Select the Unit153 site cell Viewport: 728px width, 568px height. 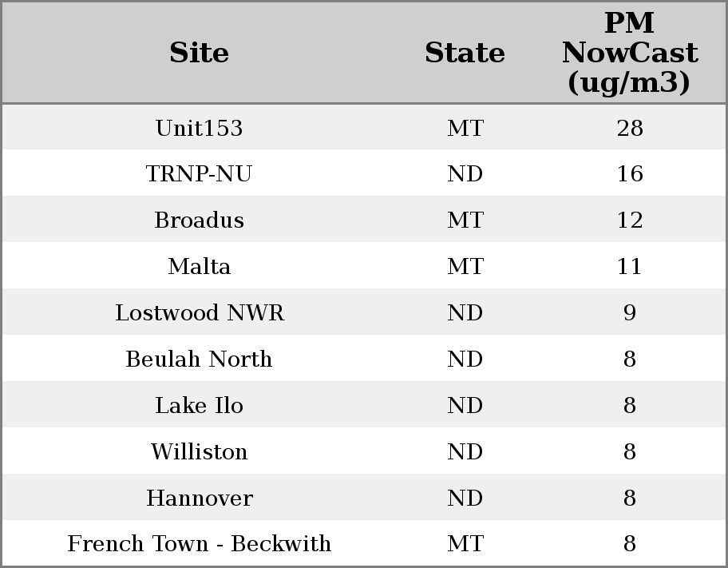(x=199, y=128)
